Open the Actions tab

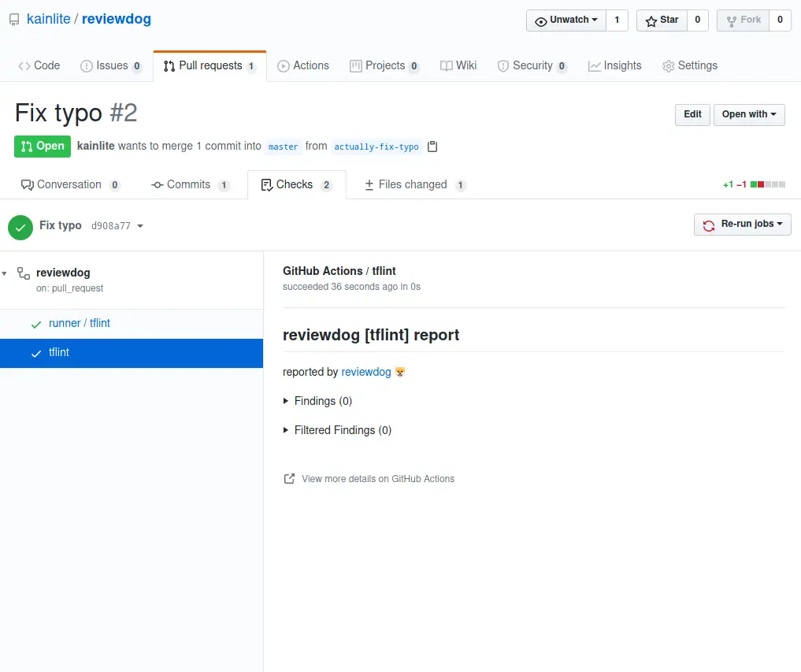click(x=303, y=66)
